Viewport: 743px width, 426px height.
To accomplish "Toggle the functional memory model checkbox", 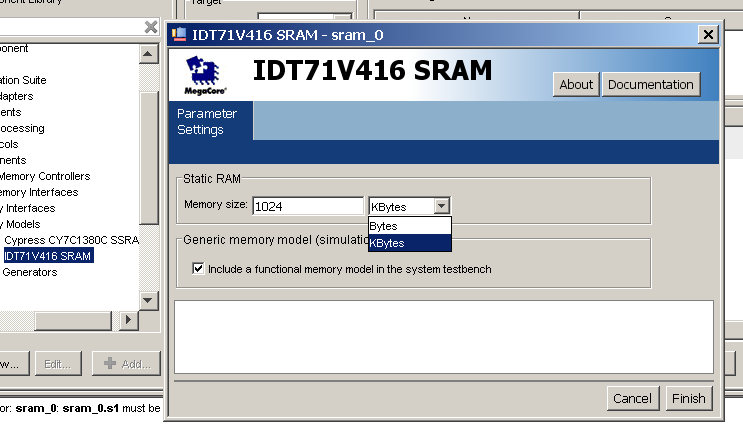I will pos(198,269).
